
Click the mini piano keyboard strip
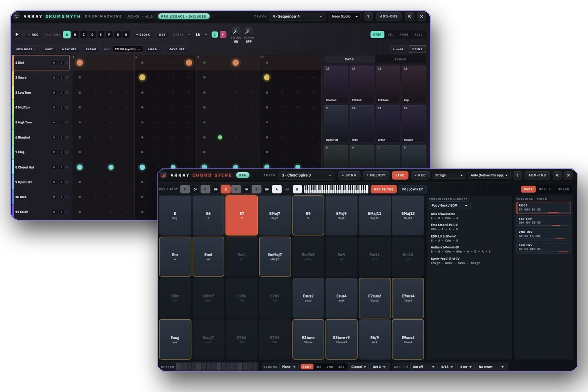(336, 189)
